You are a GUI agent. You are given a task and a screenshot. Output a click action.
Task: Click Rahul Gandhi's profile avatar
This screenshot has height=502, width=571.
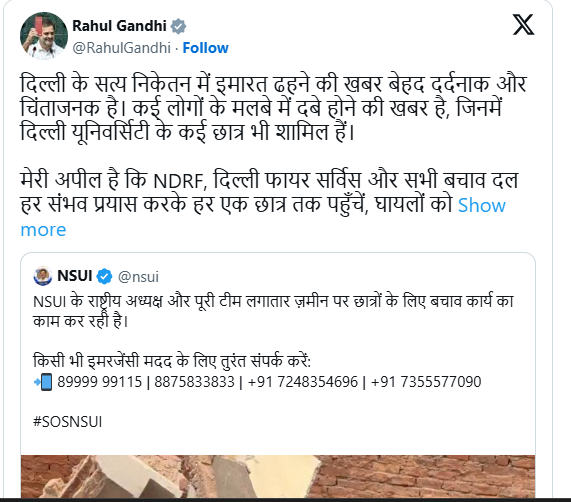(44, 36)
